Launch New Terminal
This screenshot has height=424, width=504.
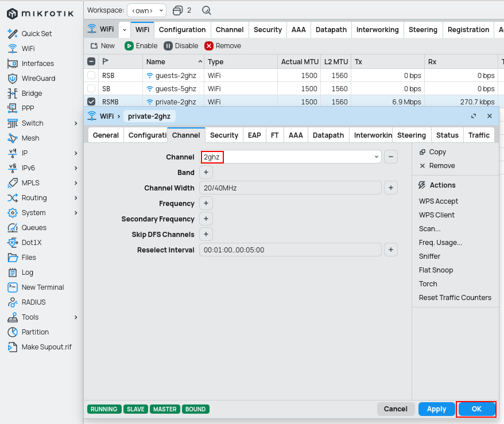[x=36, y=287]
